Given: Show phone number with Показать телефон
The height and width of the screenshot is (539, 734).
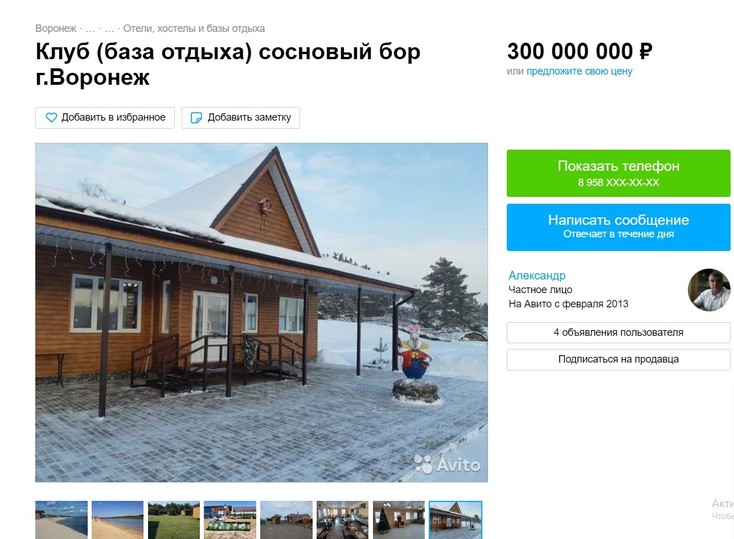Looking at the screenshot, I should tap(618, 173).
